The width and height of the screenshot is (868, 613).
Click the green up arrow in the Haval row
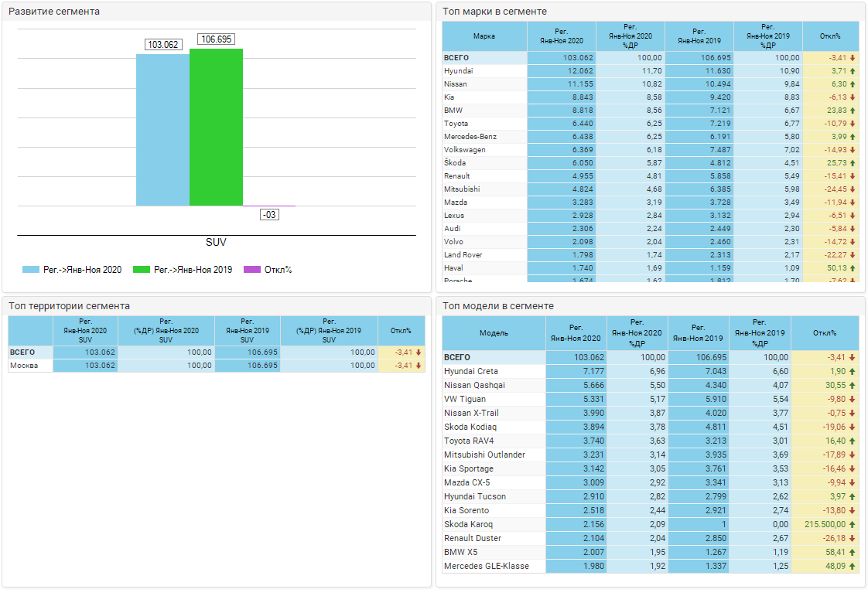pyautogui.click(x=853, y=268)
